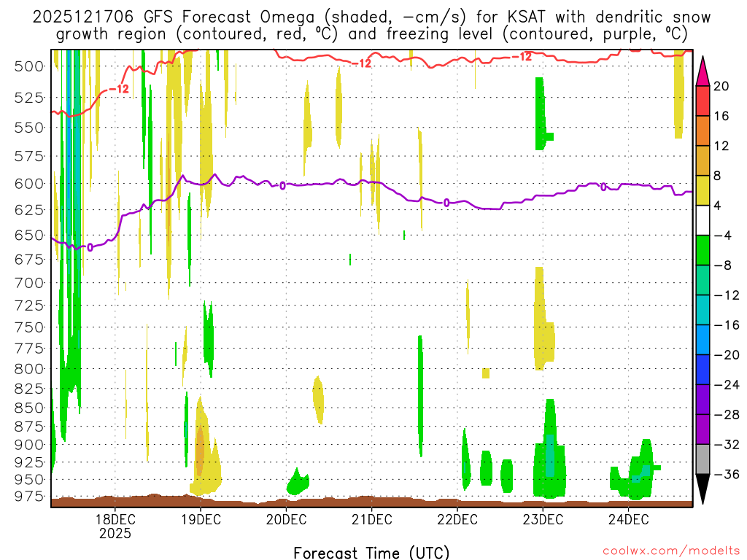
Task: Click the orange 12 to 16 colorbar swatch
Action: [703, 131]
